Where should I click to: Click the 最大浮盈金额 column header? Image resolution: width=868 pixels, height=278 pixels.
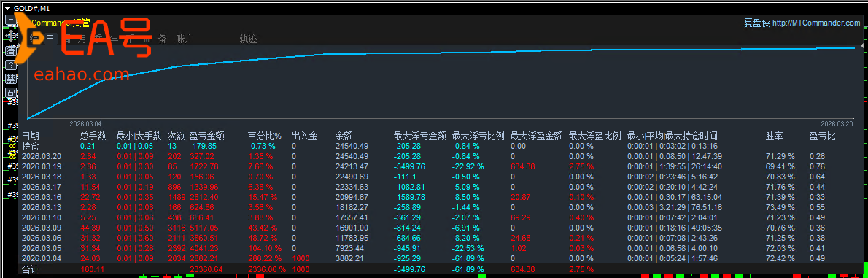click(x=536, y=136)
